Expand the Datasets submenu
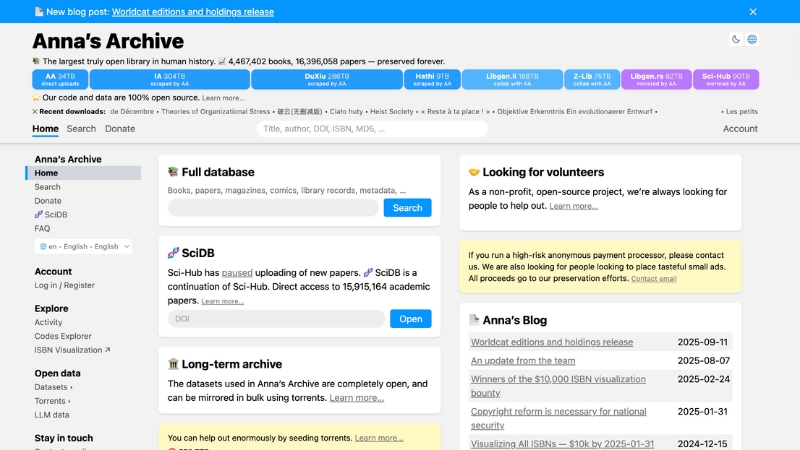This screenshot has height=450, width=800. tap(53, 387)
